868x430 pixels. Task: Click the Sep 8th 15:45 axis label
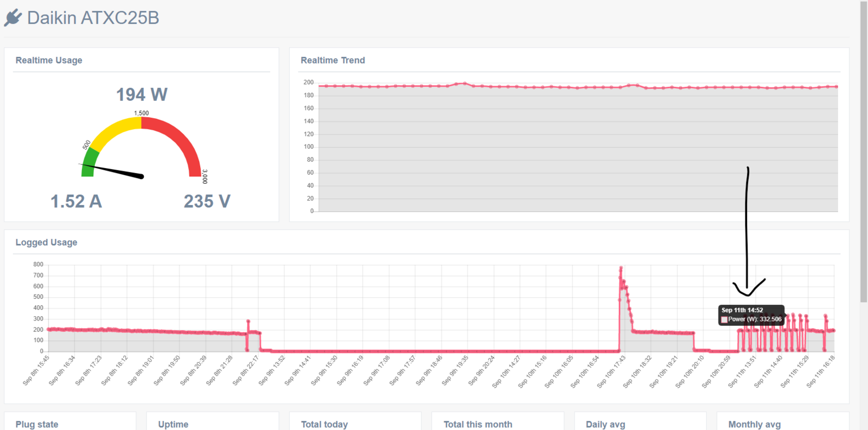36,370
